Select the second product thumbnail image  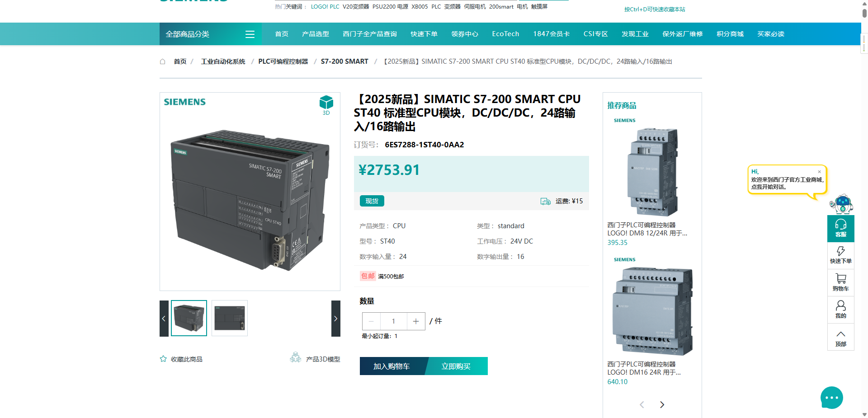[x=230, y=318]
